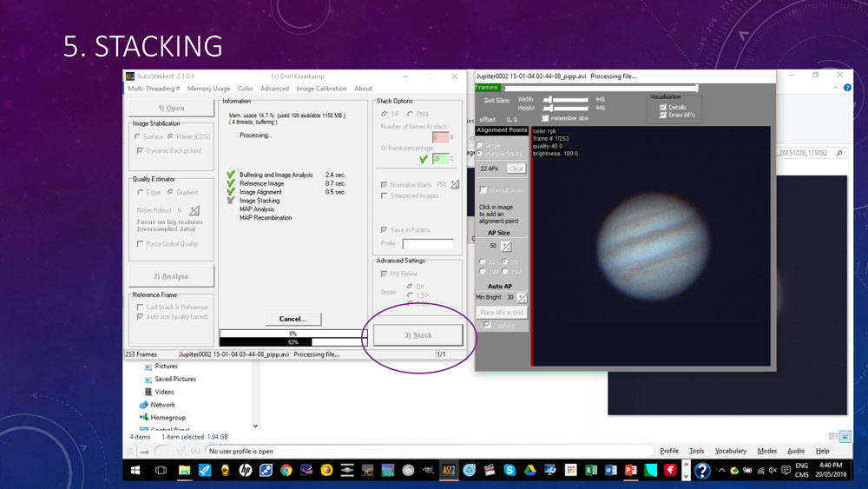The height and width of the screenshot is (489, 868).
Task: Click the 3) Stack button
Action: coord(418,335)
